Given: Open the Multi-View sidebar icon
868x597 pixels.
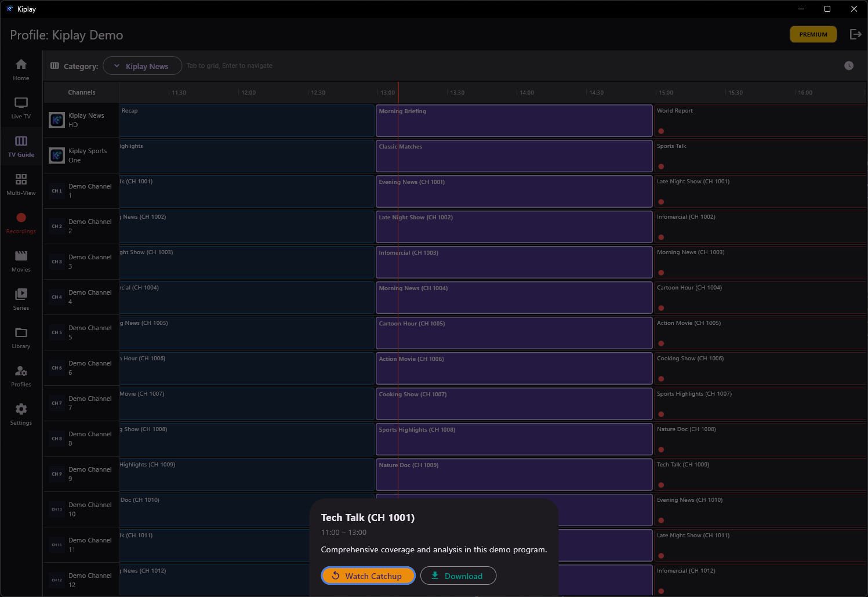Looking at the screenshot, I should click(x=21, y=184).
